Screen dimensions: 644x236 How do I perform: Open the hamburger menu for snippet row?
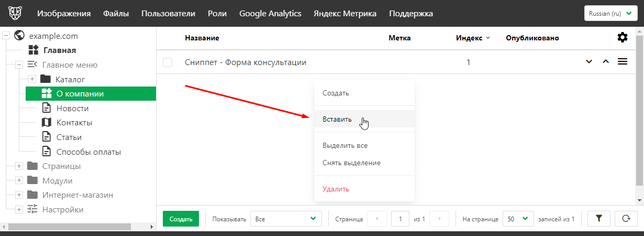coord(623,62)
